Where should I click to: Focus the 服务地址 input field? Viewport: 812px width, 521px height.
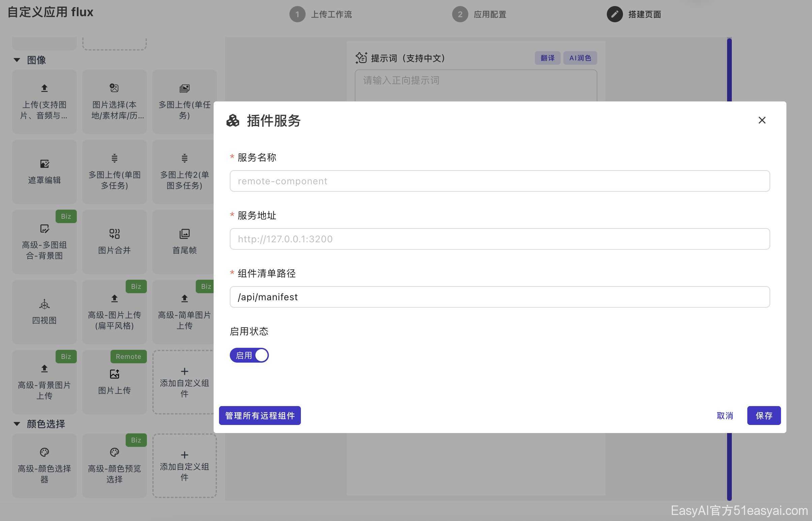tap(500, 239)
